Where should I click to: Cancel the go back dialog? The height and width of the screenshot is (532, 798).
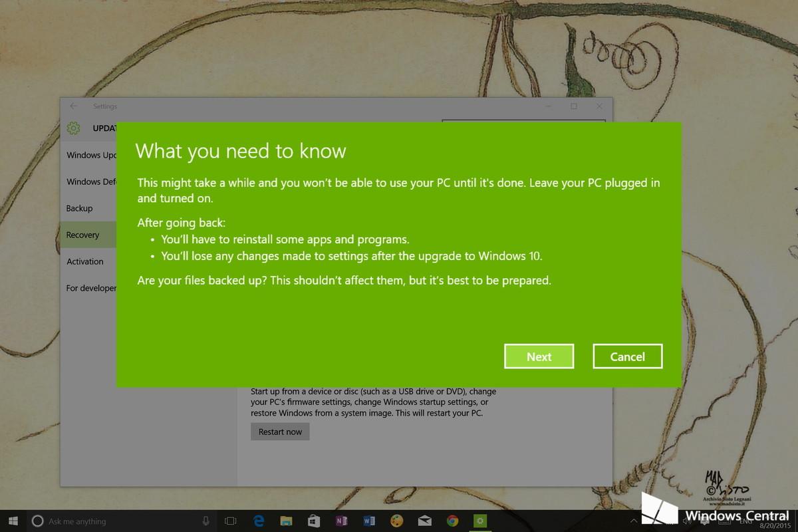pos(628,356)
